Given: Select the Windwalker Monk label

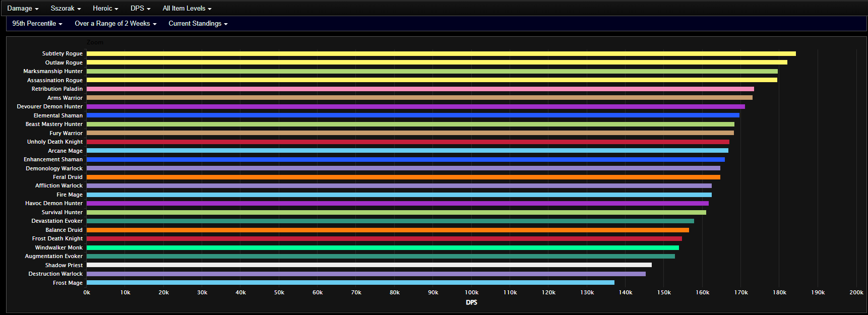Looking at the screenshot, I should tap(58, 247).
